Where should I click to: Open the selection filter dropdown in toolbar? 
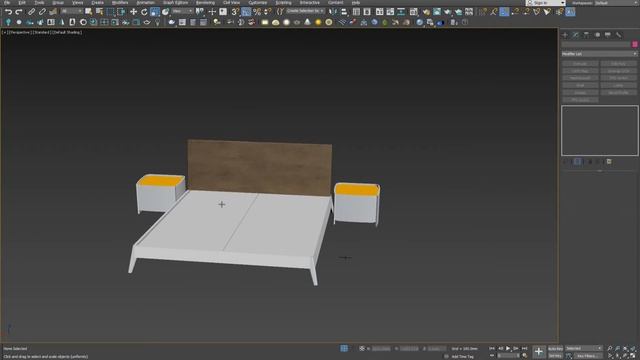pyautogui.click(x=71, y=11)
